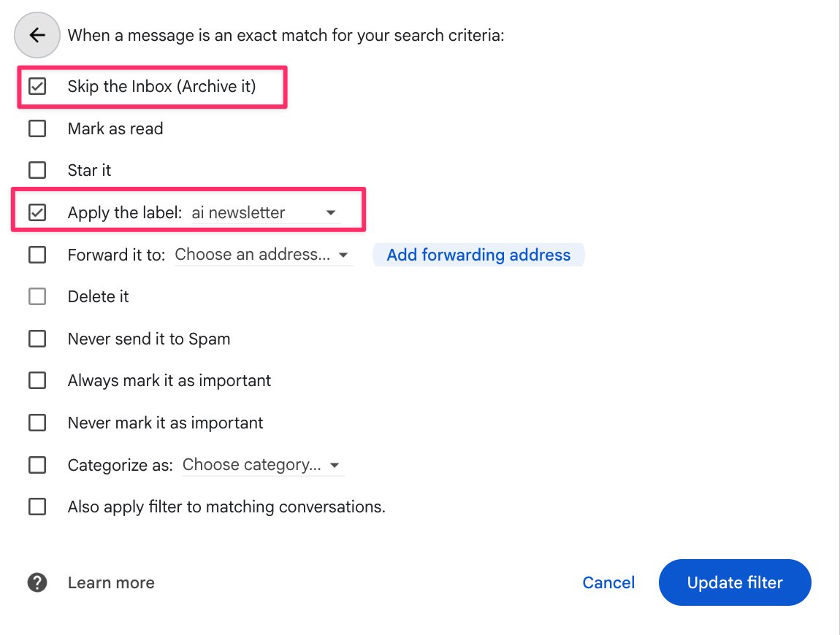
Task: Click the search criteria heading text
Action: click(286, 35)
